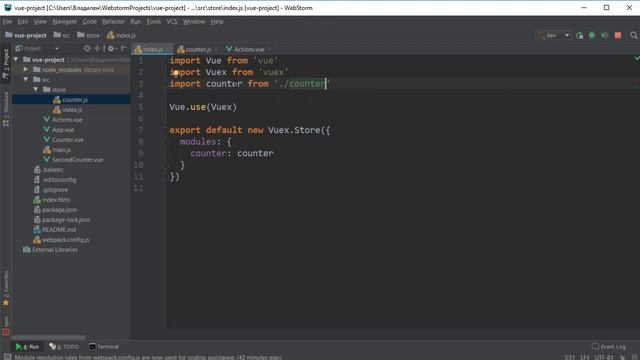Toggle the Favorites side tool window tab
640x360 pixels.
[6, 288]
